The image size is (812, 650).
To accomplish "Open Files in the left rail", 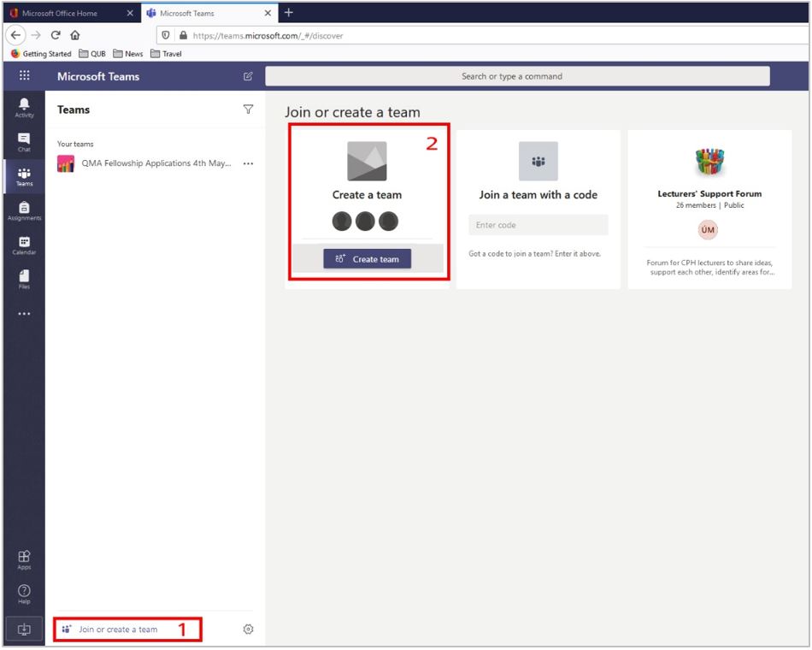I will pyautogui.click(x=24, y=279).
